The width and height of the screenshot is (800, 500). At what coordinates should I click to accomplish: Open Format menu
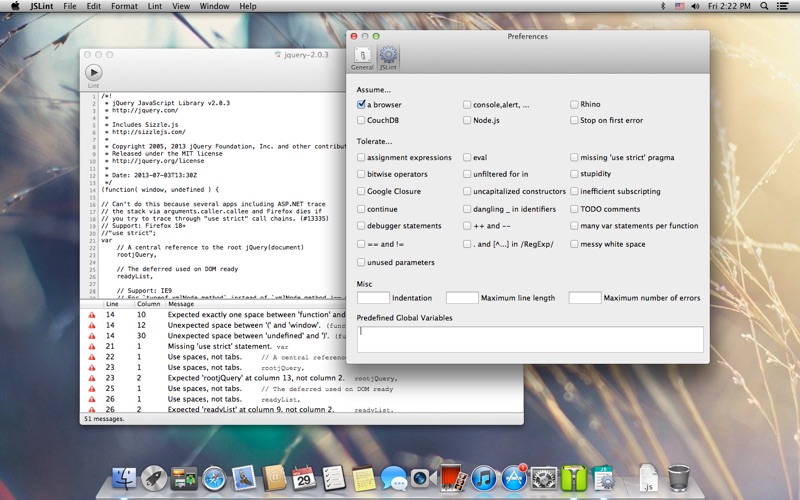tap(124, 6)
